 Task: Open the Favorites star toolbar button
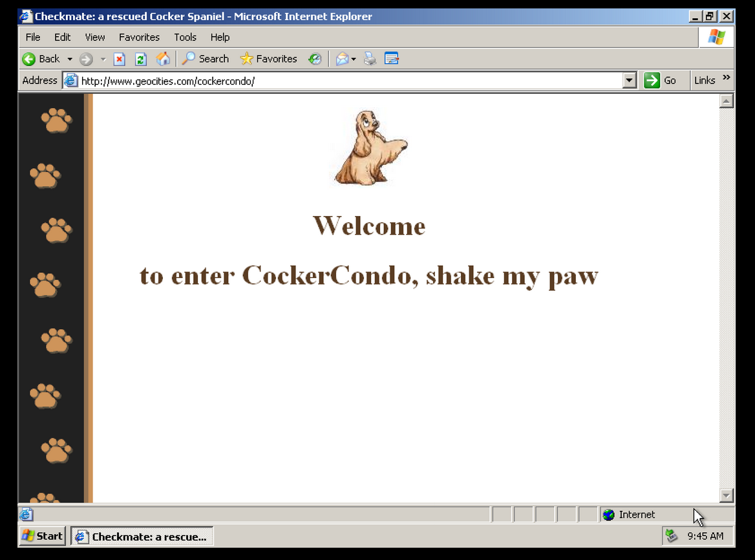(x=268, y=59)
